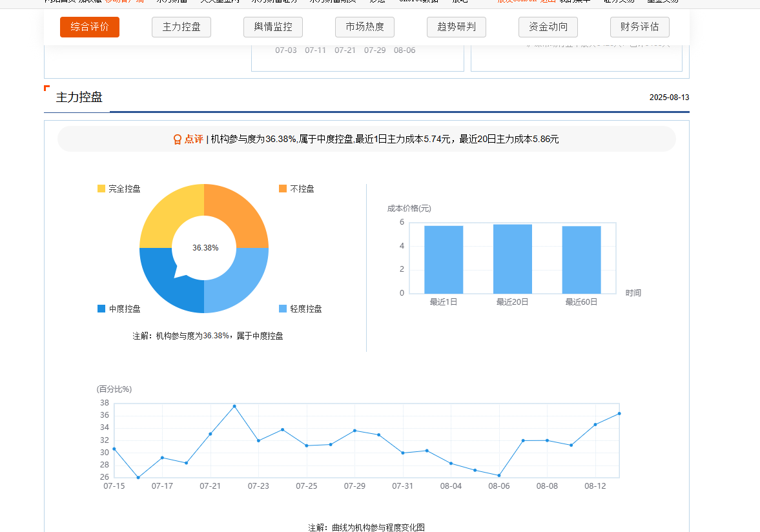This screenshot has height=532, width=760.
Task: Click the 成本价格(元) axis title
Action: pyautogui.click(x=409, y=209)
